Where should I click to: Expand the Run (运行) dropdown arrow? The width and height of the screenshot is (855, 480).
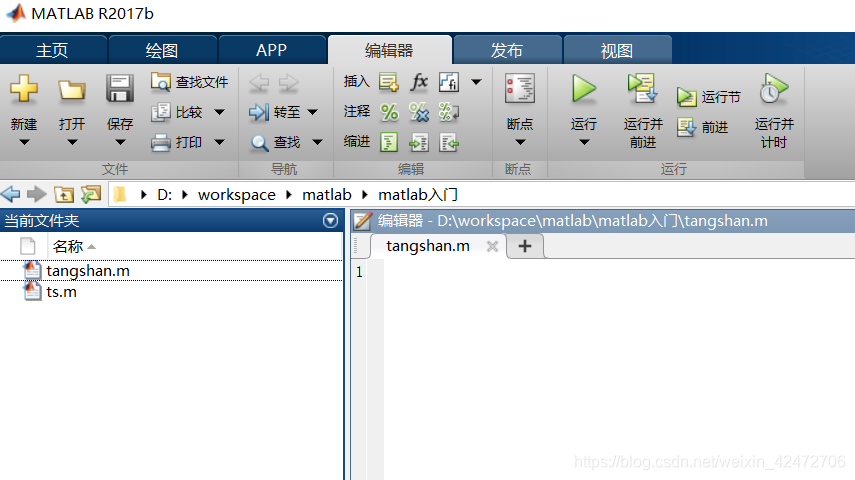[x=584, y=142]
